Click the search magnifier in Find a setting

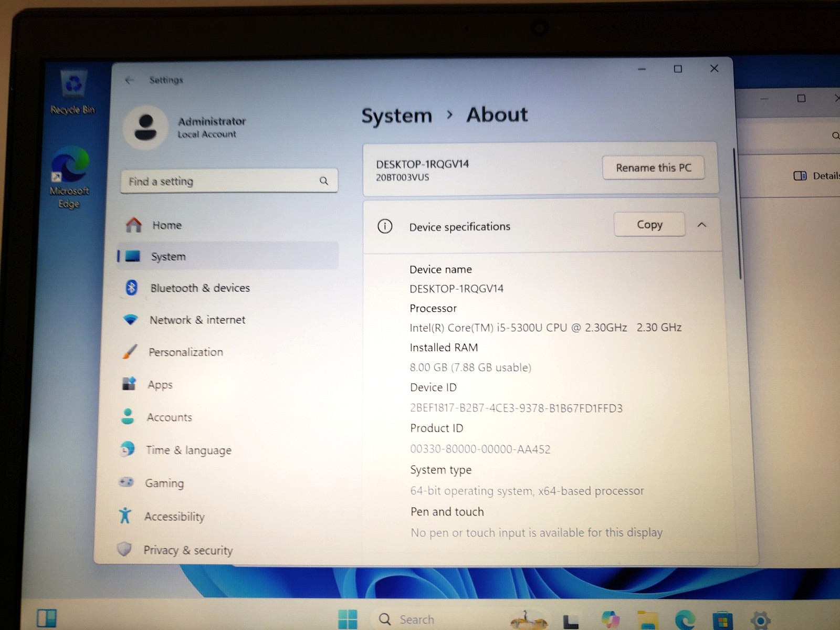(x=324, y=181)
